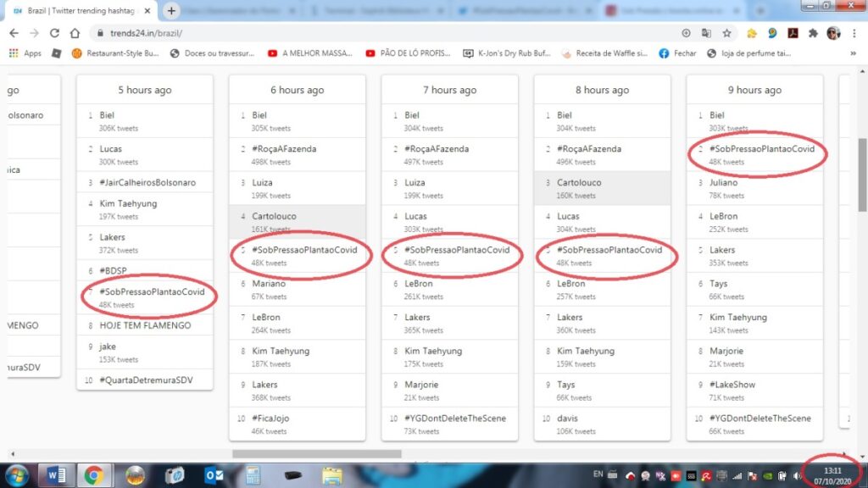This screenshot has width=868, height=488.
Task: Open the jake trend
Action: click(x=108, y=347)
